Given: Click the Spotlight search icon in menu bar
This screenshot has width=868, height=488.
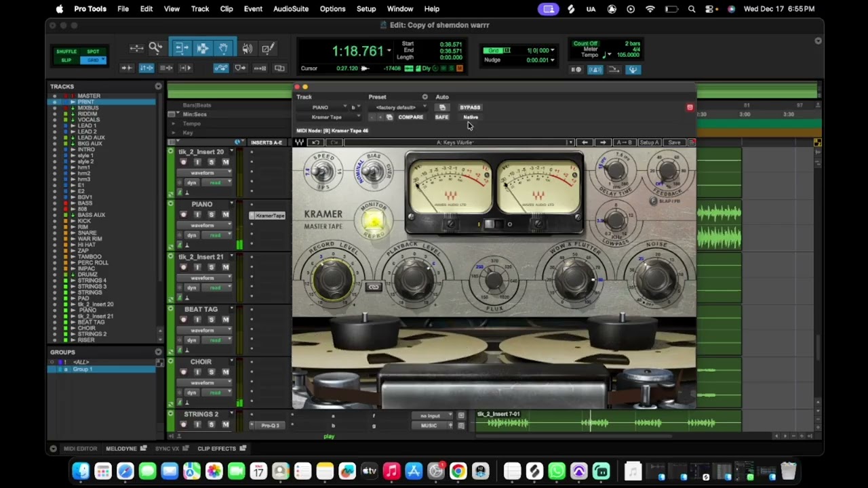Looking at the screenshot, I should click(692, 9).
